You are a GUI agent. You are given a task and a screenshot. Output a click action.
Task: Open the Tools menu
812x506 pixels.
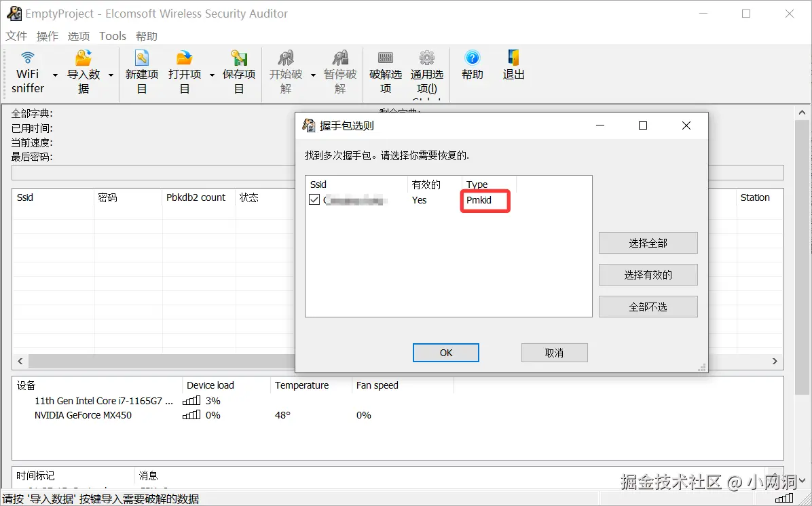[x=113, y=36]
